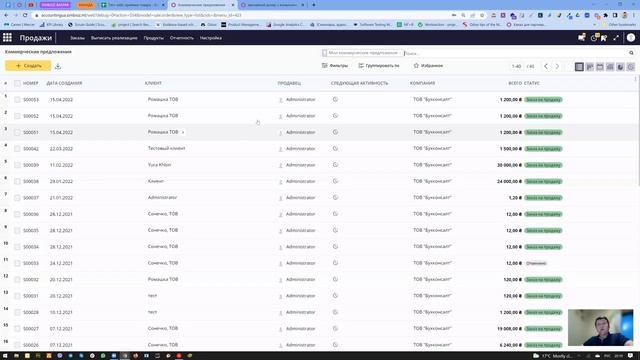Screen dimensions: 640x360
Task: Click the browser address bar
Action: pos(241,15)
